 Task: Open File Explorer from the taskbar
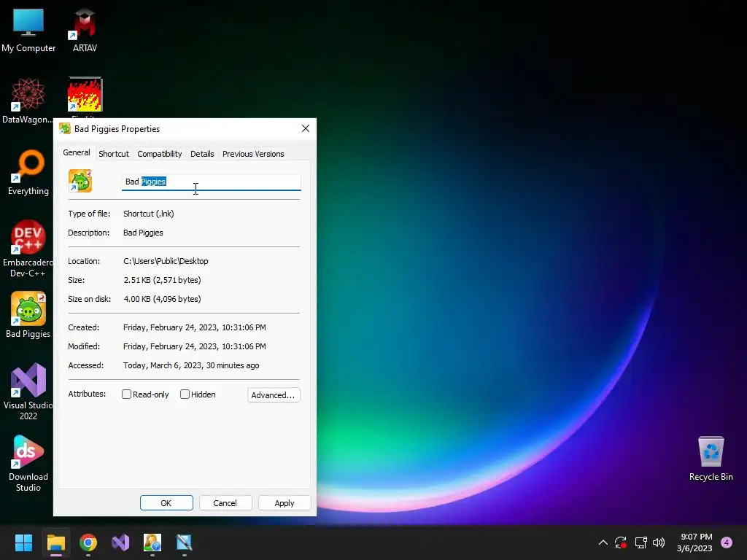click(55, 542)
